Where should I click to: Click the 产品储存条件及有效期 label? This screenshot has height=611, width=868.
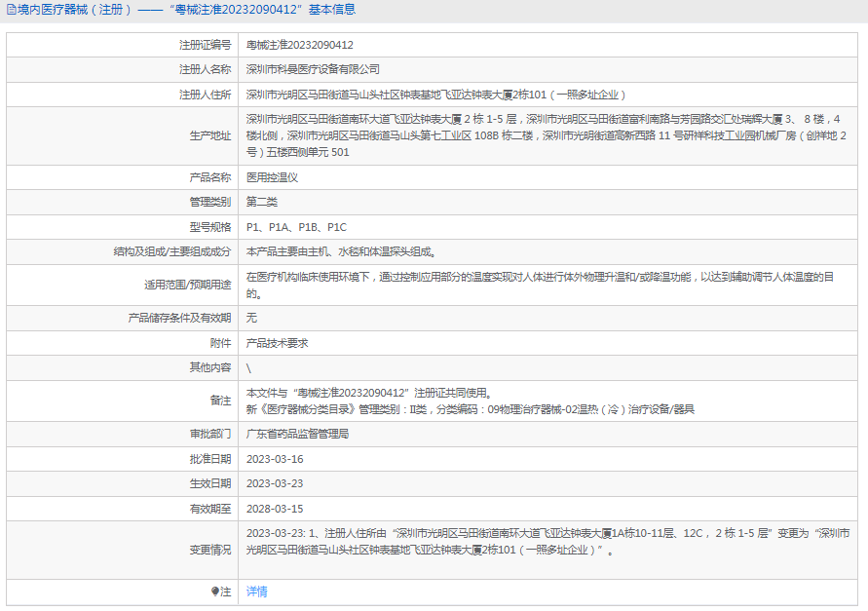(179, 318)
